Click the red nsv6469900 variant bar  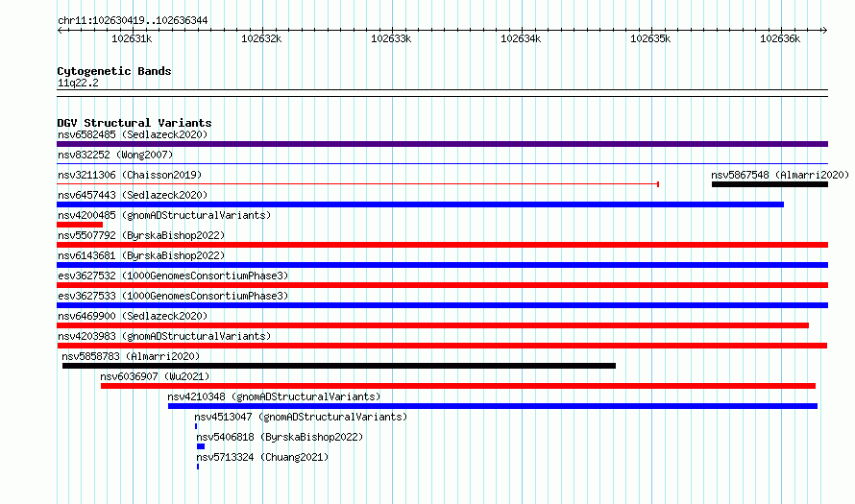pyautogui.click(x=433, y=325)
